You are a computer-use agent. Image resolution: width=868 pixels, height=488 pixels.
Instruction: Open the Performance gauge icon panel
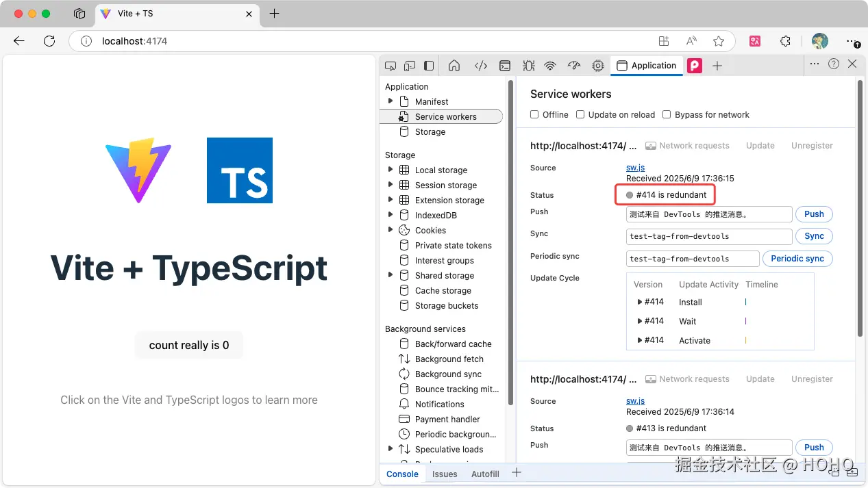(574, 66)
